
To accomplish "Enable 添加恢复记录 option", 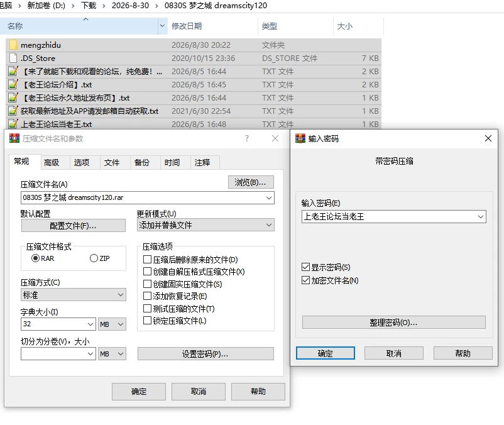I will (147, 295).
